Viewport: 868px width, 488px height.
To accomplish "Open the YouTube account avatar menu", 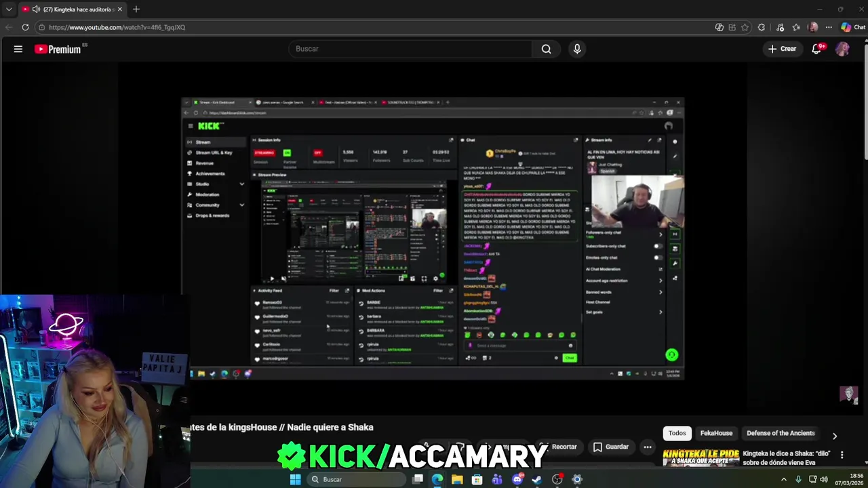I will [842, 49].
